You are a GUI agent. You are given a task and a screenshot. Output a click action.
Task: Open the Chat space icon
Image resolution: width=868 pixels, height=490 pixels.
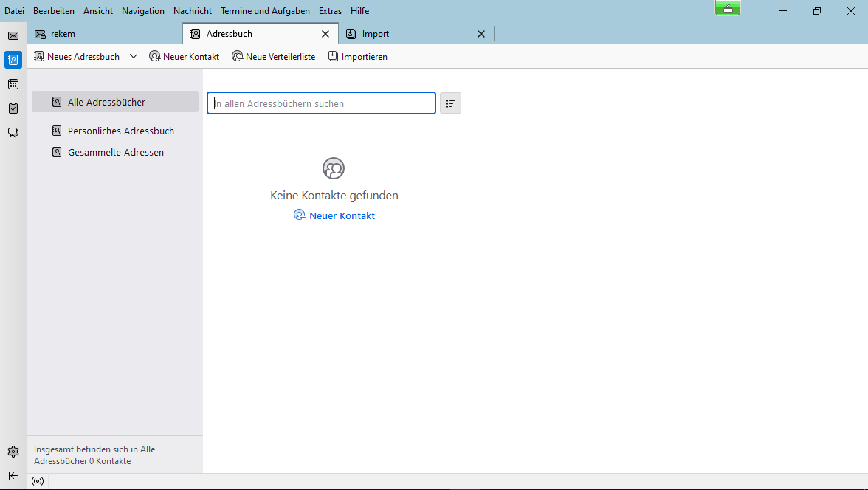tap(13, 133)
